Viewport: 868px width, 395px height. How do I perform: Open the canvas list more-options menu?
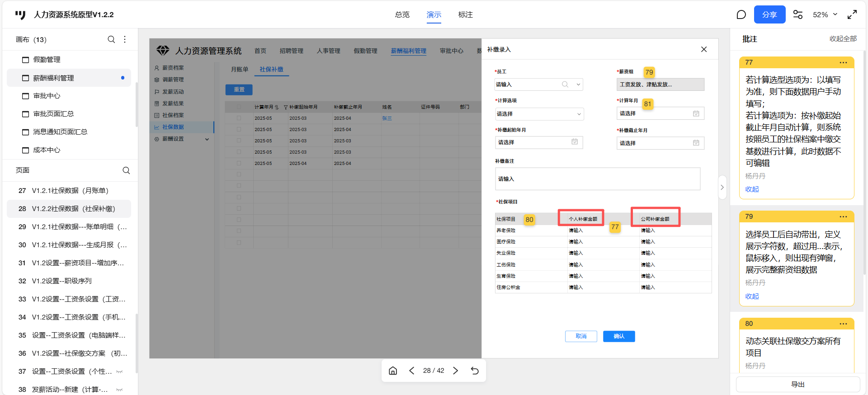point(125,39)
